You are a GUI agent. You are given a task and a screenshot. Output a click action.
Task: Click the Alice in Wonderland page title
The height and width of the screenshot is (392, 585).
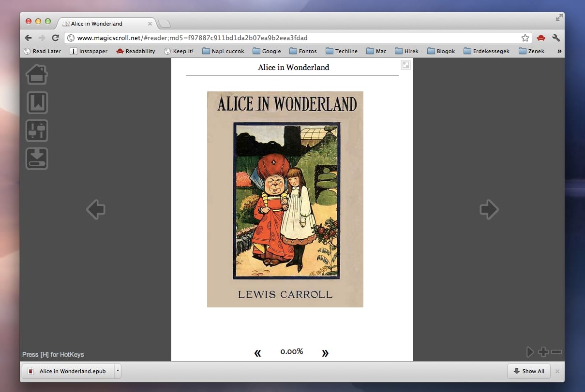pos(293,67)
